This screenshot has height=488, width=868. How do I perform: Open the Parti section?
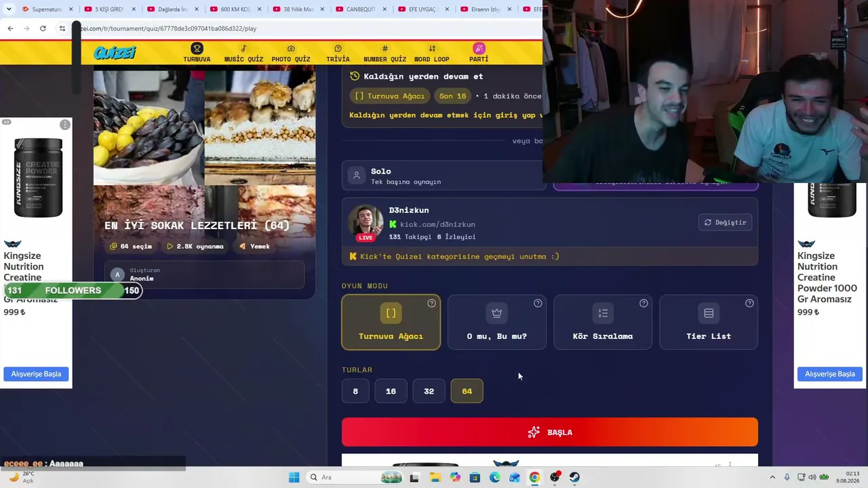pos(479,53)
